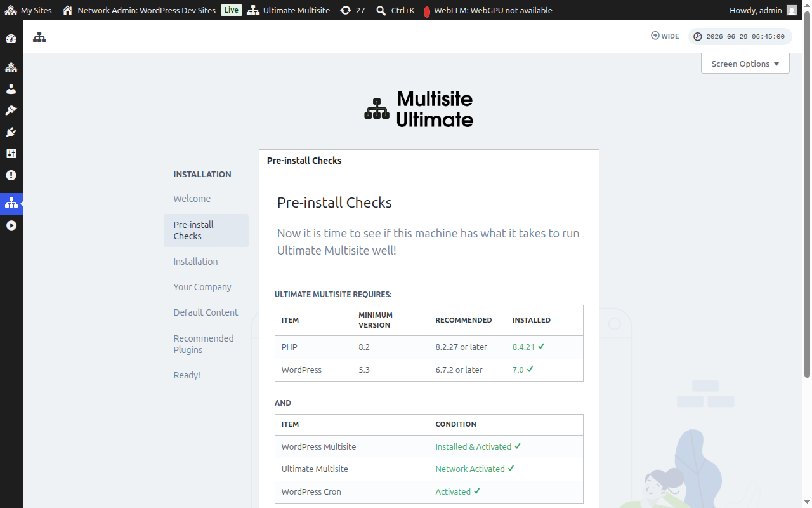Open the Ctrl+K search command palette
812x508 pixels.
point(395,10)
